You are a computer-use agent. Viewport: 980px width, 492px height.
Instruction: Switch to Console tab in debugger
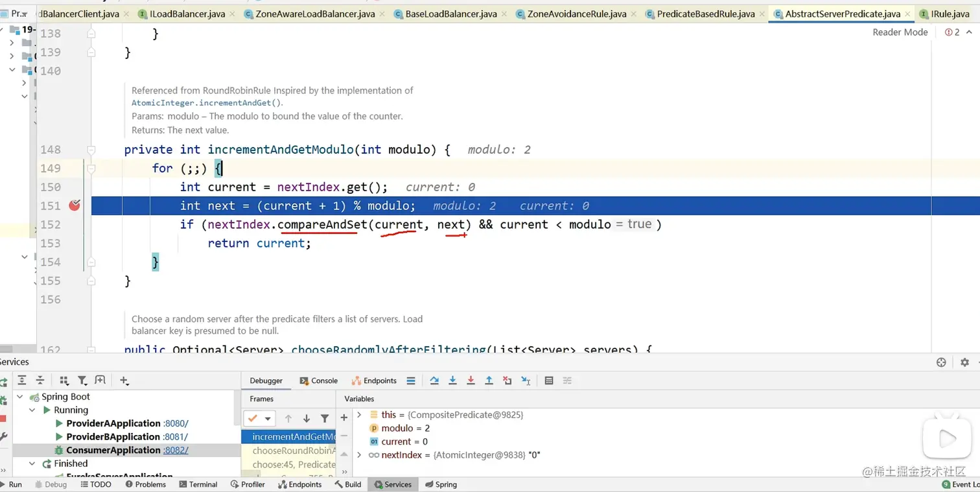319,381
